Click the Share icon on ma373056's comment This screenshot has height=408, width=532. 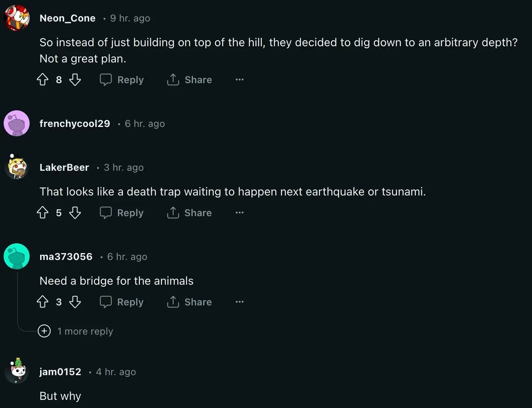pos(173,302)
